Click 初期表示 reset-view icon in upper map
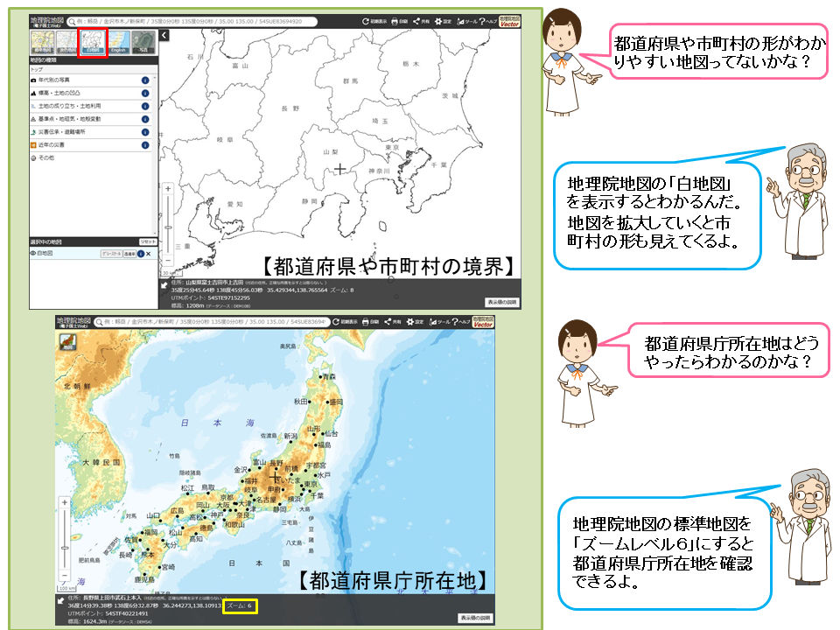 (374, 21)
